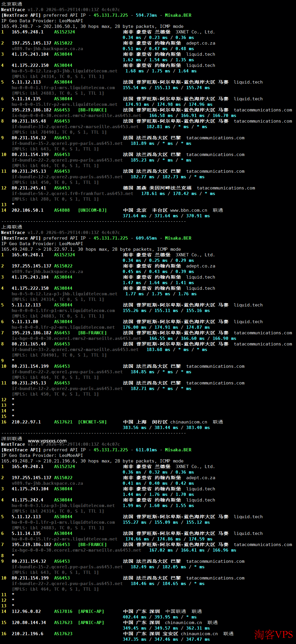Screen dimensions: 296x644
Task: Select the '上海联通' section heading
Action: (12, 227)
